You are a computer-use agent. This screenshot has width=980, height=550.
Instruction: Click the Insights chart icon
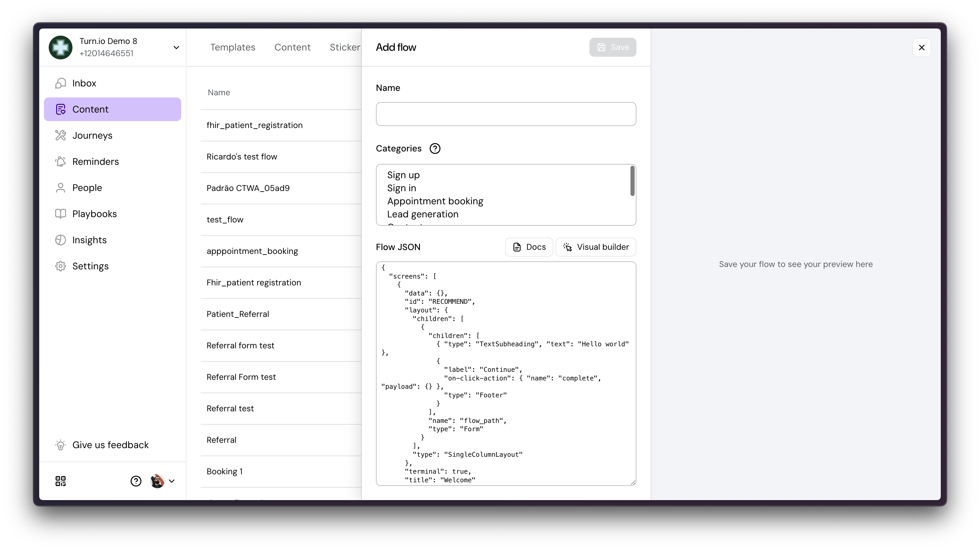tap(61, 240)
